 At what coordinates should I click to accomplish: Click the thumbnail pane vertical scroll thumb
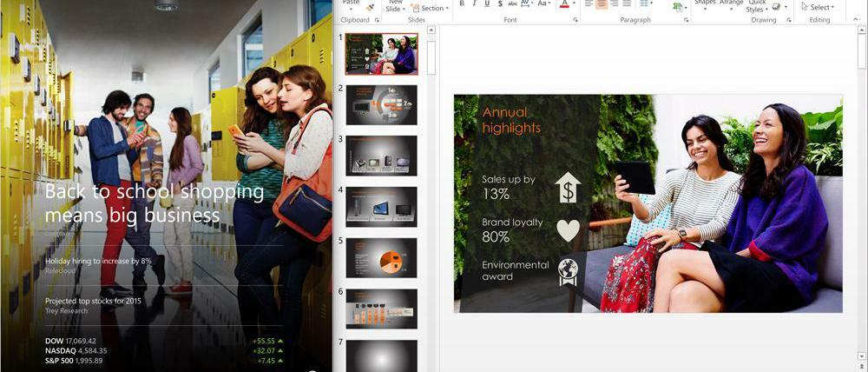(431, 57)
